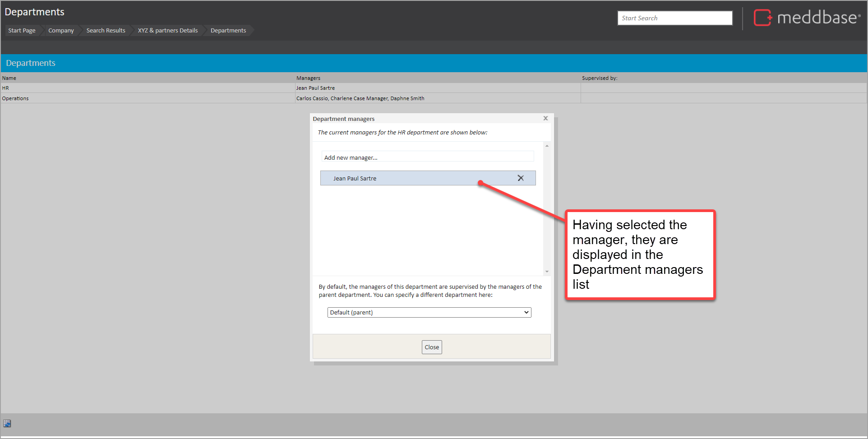Open the HR department row
Viewport: 868px width, 439px height.
pyautogui.click(x=6, y=88)
